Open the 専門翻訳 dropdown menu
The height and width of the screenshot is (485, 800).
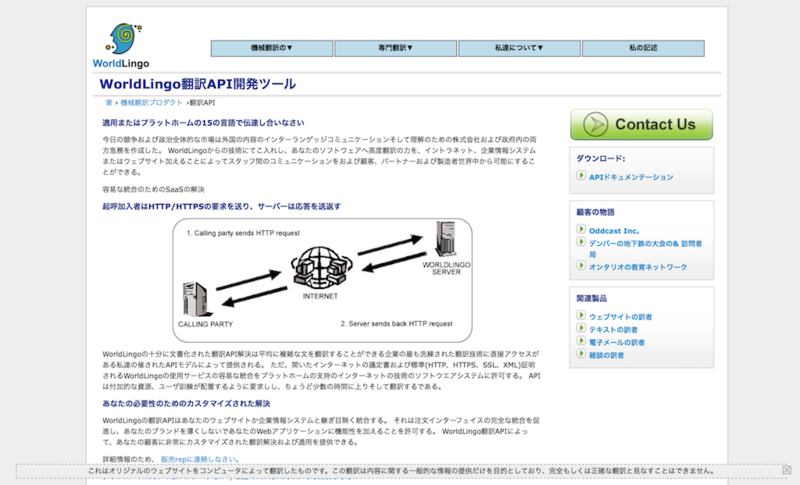pos(395,48)
